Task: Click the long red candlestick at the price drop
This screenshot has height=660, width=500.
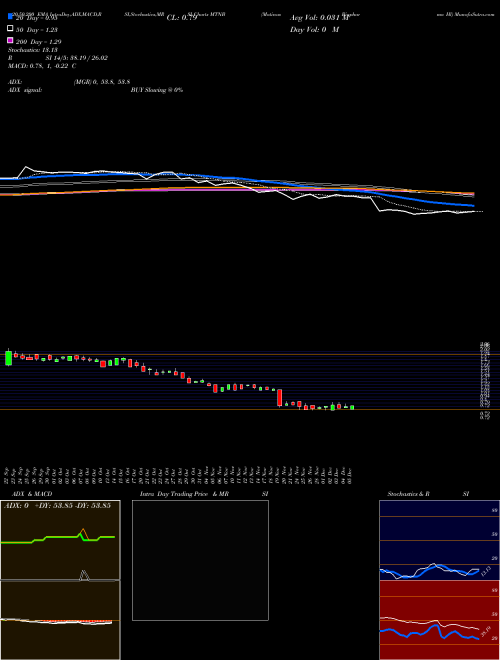Action: pos(279,398)
